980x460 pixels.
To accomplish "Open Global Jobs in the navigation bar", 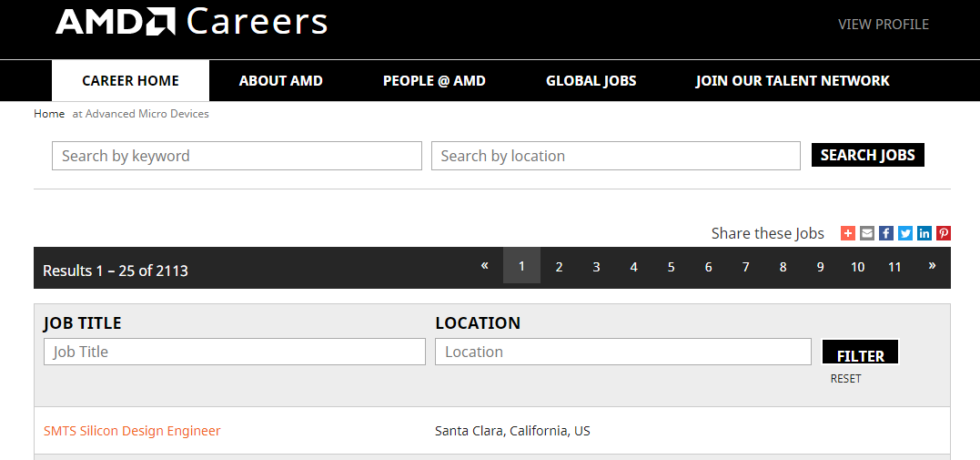I will click(x=591, y=81).
